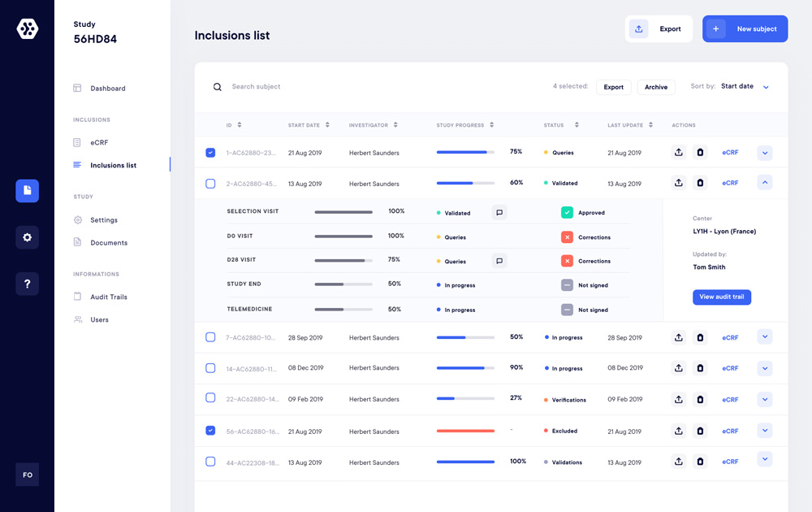
Task: Click the clipboard icon in row 22-AC62880-14
Action: point(700,400)
